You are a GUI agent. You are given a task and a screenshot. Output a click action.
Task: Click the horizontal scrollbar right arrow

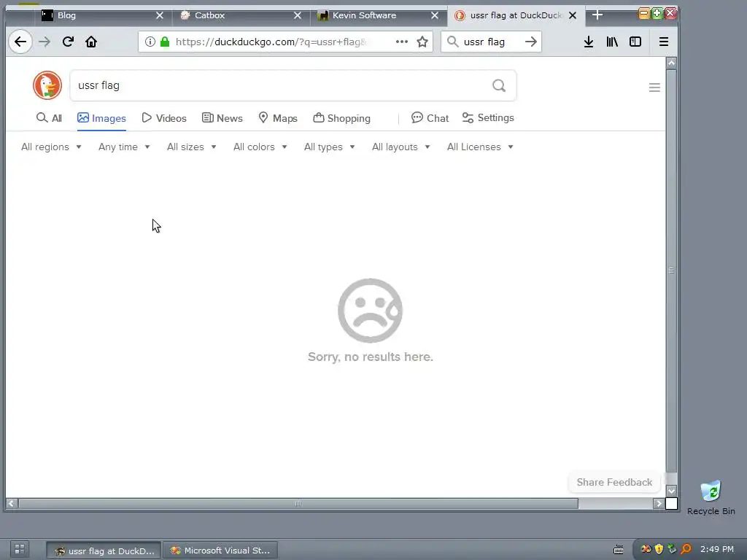tap(659, 503)
